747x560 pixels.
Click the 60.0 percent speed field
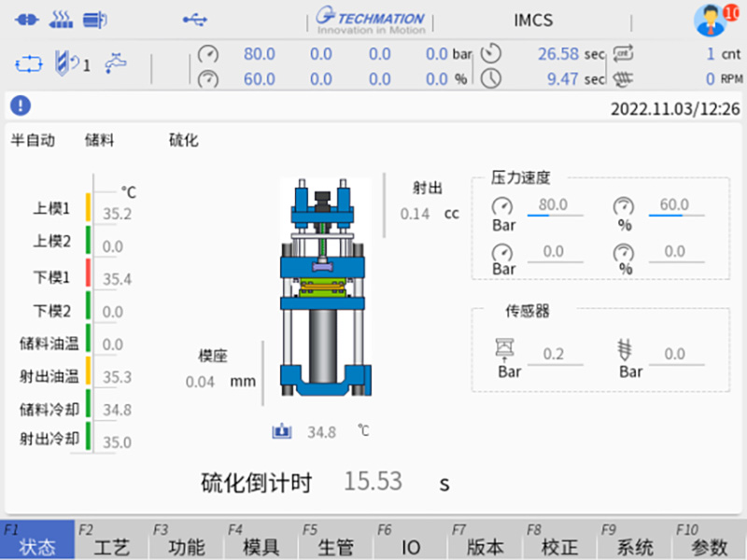674,205
